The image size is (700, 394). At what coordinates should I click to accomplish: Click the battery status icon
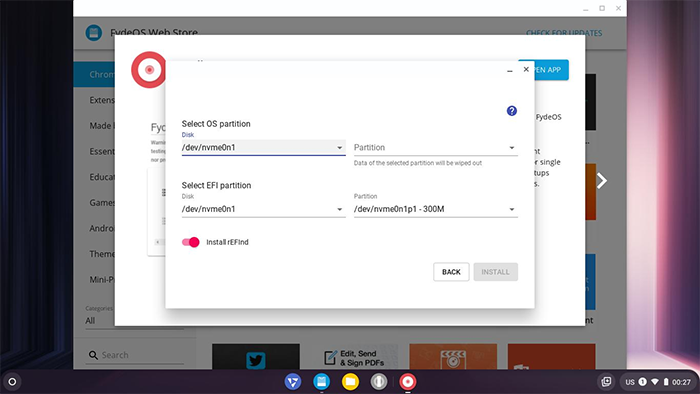point(666,382)
